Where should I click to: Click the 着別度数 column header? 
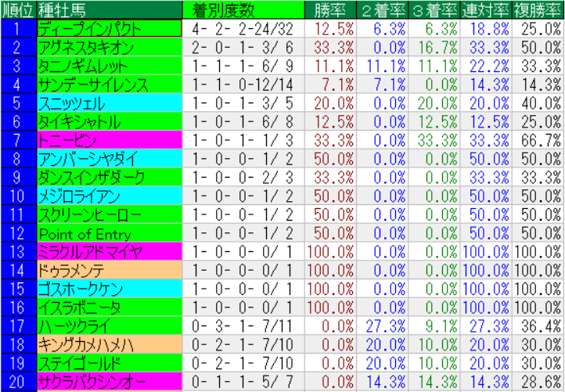(x=243, y=9)
